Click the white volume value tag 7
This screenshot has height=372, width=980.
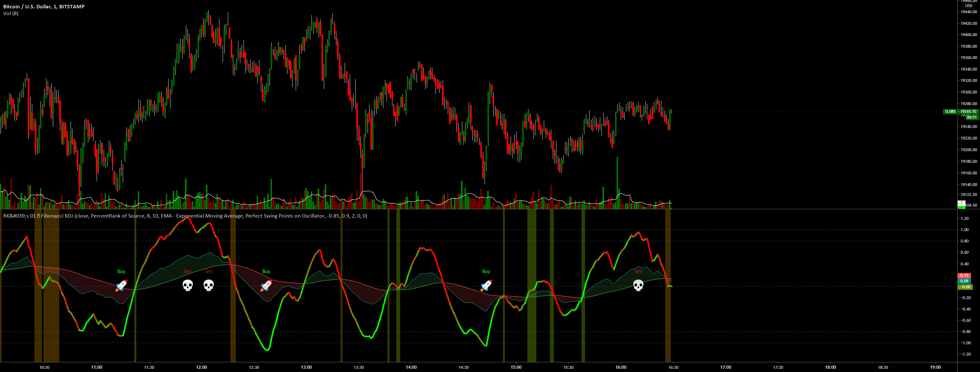coord(961,203)
